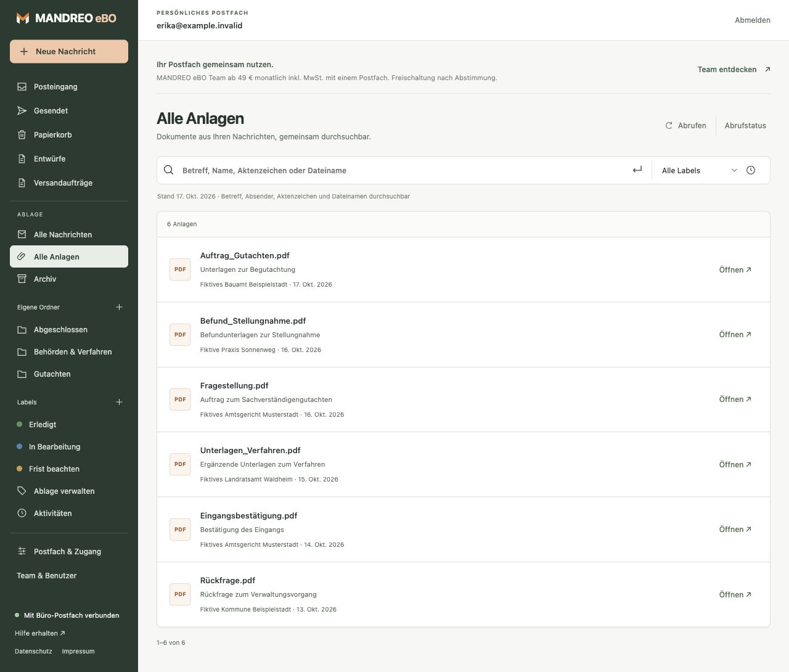Open the Alle Labels dropdown

point(699,170)
